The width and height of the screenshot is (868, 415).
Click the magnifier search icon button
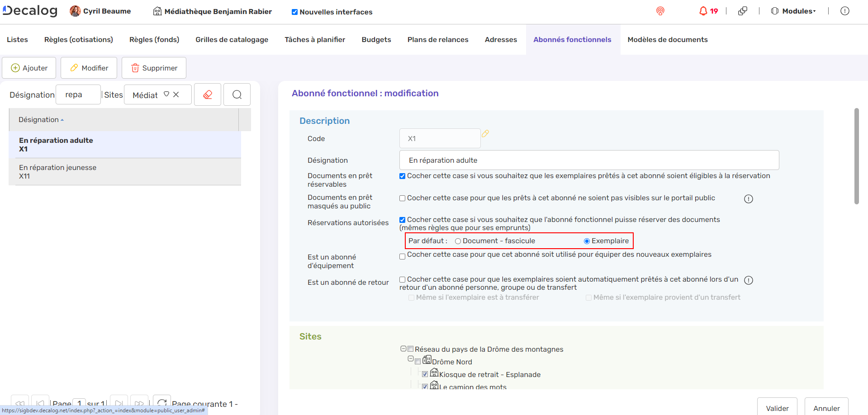[x=237, y=94]
